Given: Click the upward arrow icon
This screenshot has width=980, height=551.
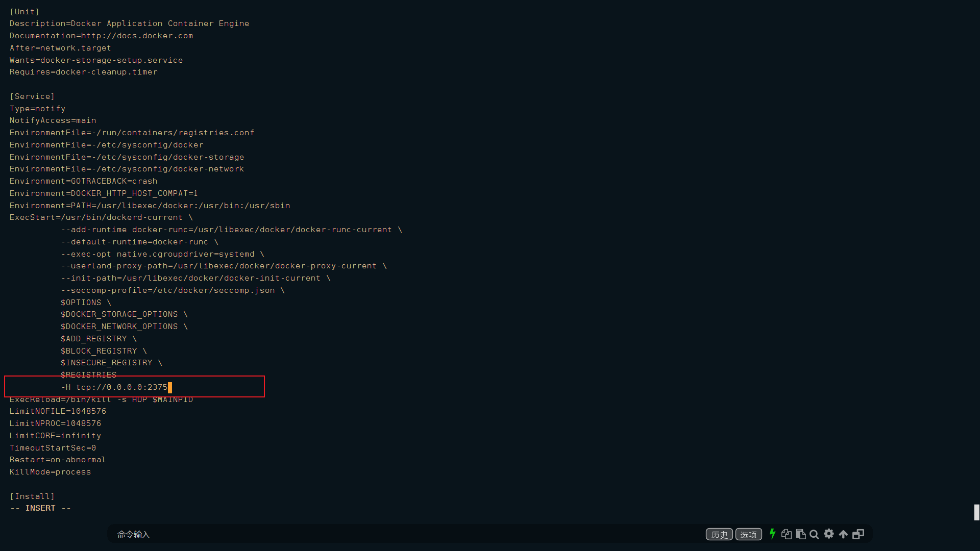Looking at the screenshot, I should pyautogui.click(x=843, y=534).
